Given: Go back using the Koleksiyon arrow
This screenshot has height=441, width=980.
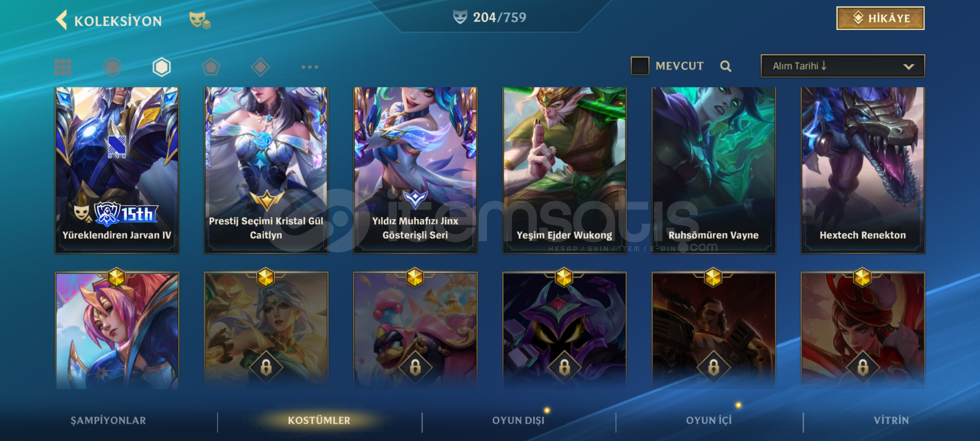Looking at the screenshot, I should [x=62, y=20].
